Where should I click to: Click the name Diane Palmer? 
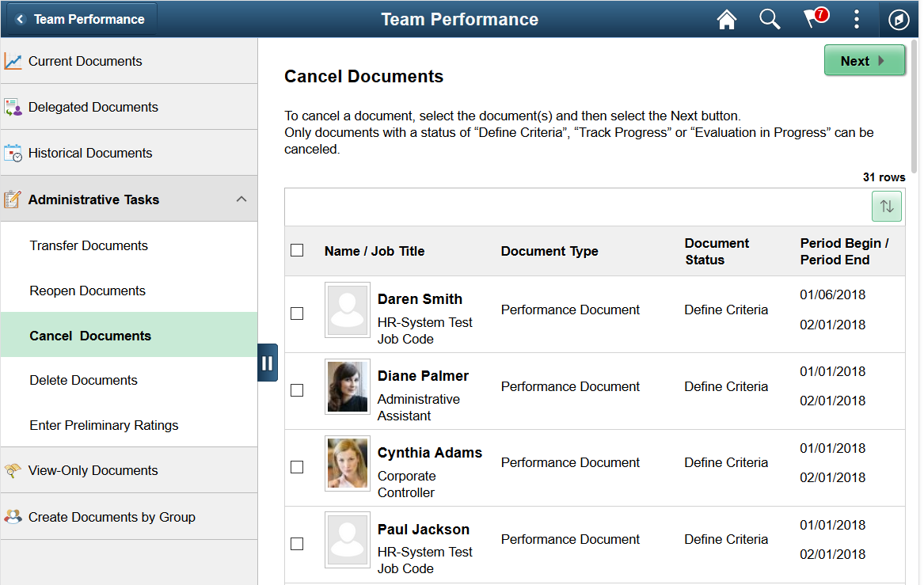click(x=423, y=376)
